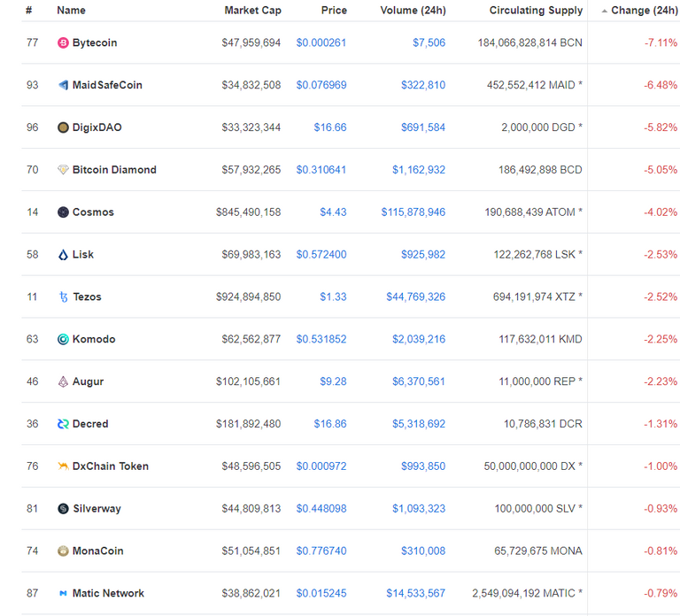Click Bytecoin volume $7,506
Screen dimensions: 680x616
429,42
